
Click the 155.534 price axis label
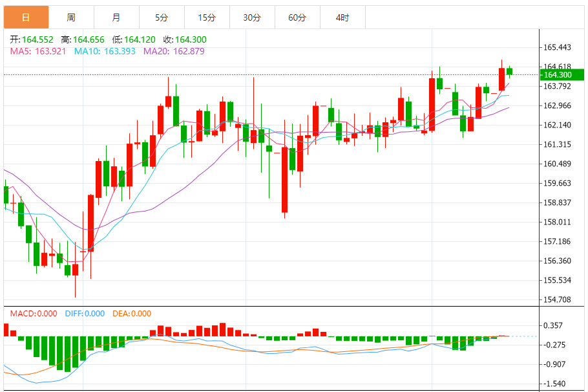pos(557,281)
